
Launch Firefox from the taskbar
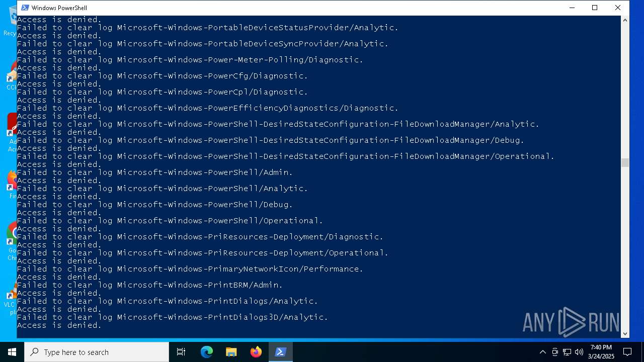tap(256, 352)
